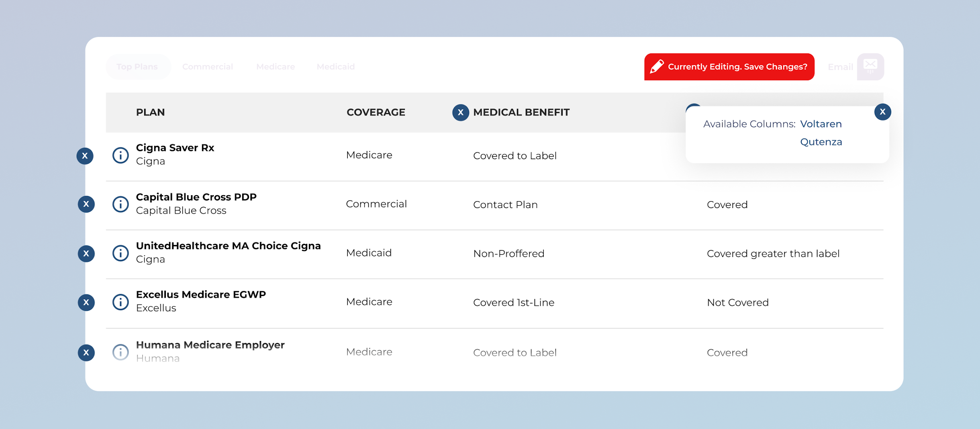The height and width of the screenshot is (429, 980).
Task: Open info for Excellus Medicare EGWP
Action: (x=120, y=302)
